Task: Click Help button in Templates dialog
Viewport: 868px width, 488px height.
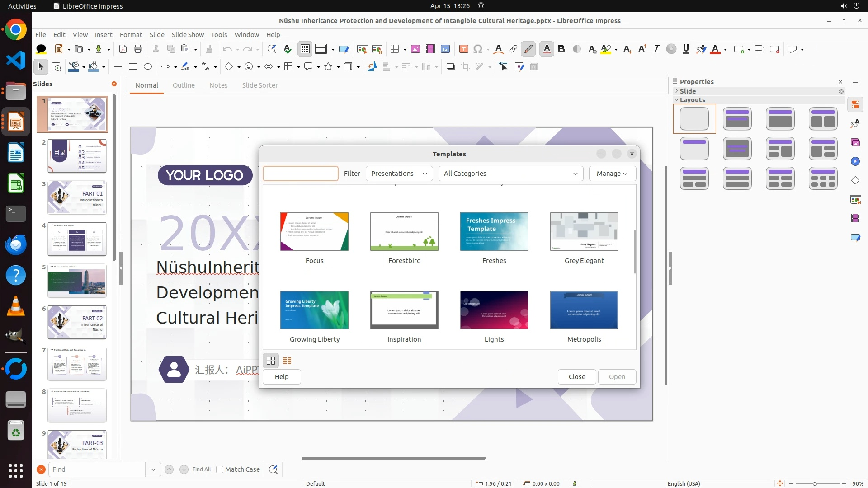Action: 282,377
